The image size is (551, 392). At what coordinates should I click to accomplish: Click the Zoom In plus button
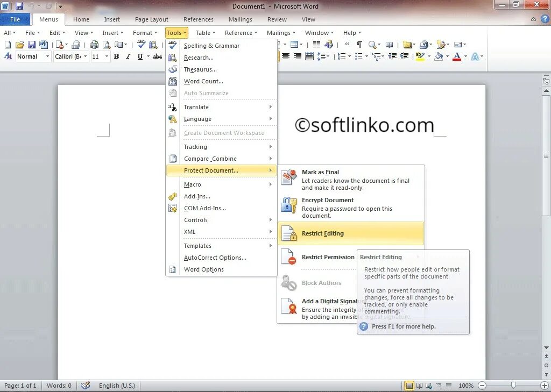pyautogui.click(x=545, y=386)
